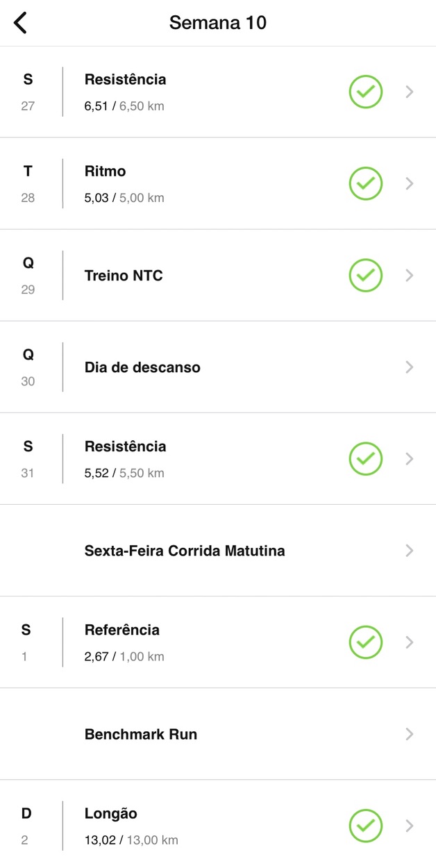This screenshot has height=868, width=436.
Task: Tap the back arrow icon
Action: [21, 23]
